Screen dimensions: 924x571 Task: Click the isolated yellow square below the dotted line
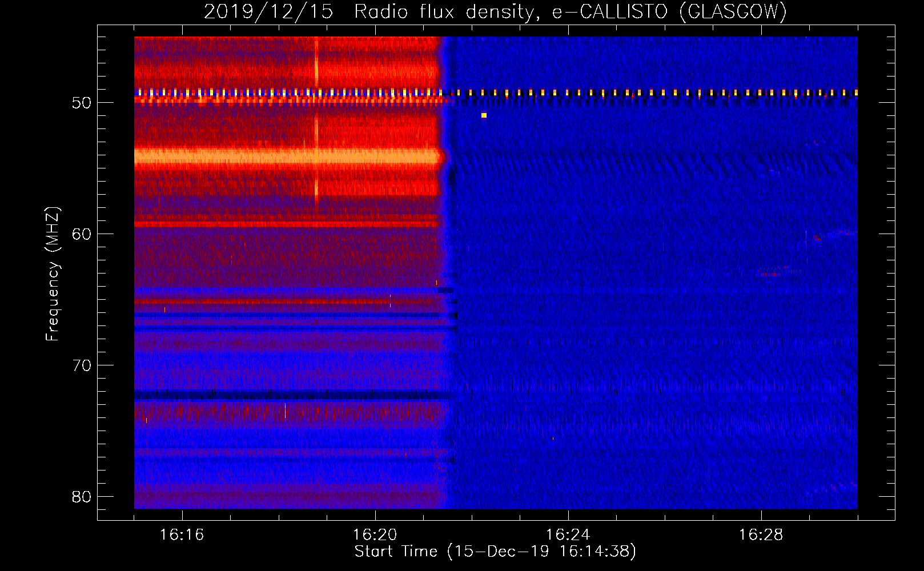click(x=484, y=115)
